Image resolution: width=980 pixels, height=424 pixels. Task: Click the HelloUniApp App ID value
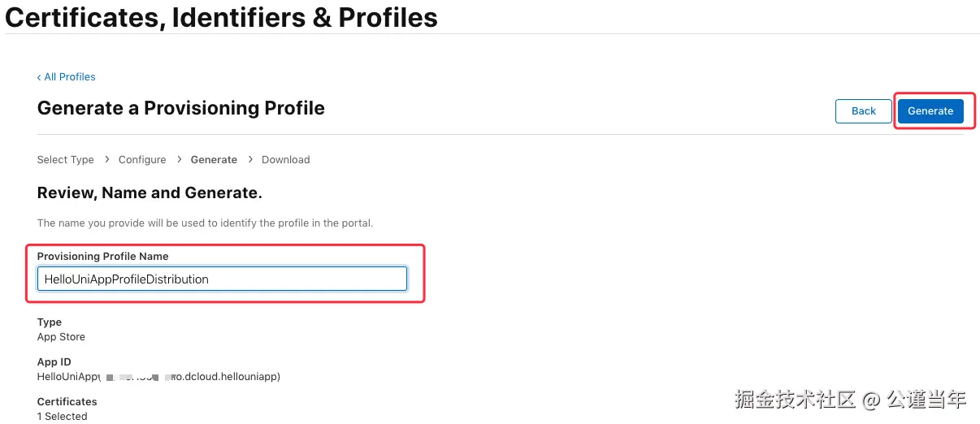(x=158, y=377)
